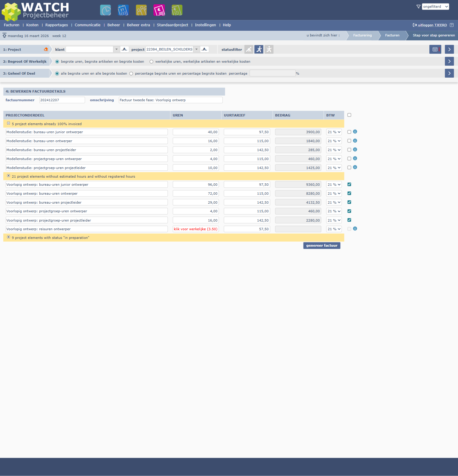Image resolution: width=458 pixels, height=476 pixels.
Task: Select werkelijke uren radio option
Action: (x=152, y=62)
